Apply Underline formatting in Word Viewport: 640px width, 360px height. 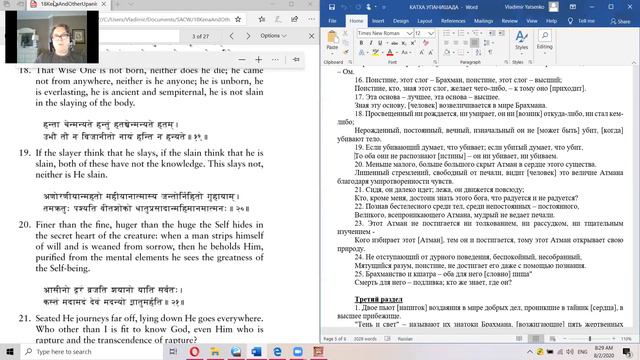380,43
